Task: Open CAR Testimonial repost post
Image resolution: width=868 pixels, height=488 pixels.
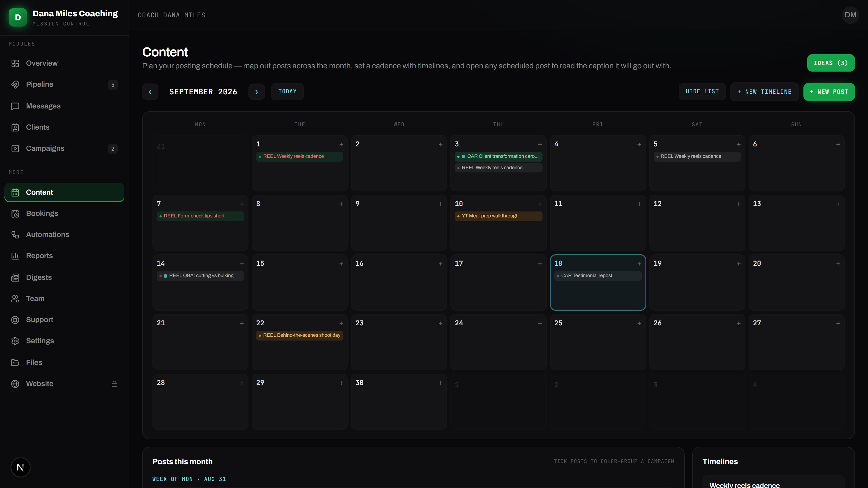Action: pos(598,275)
